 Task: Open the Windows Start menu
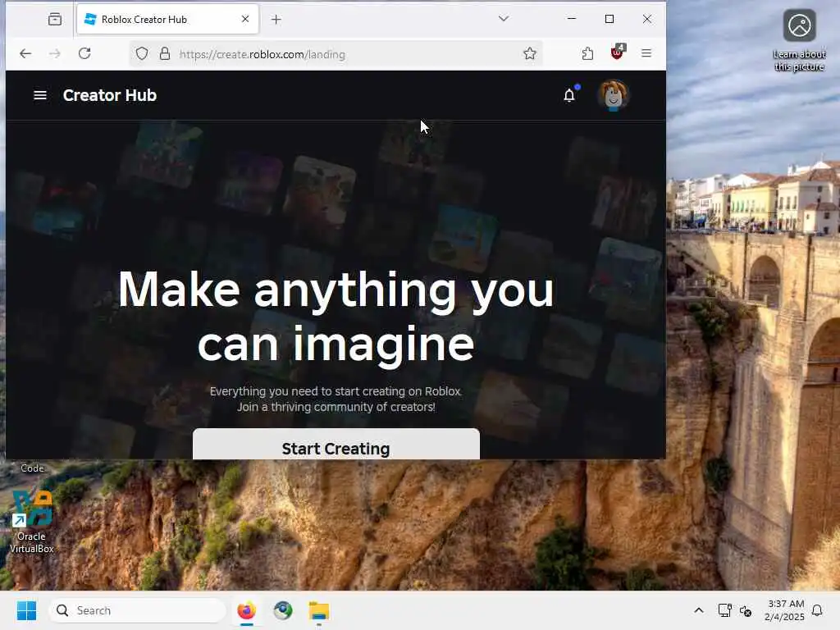click(x=26, y=610)
